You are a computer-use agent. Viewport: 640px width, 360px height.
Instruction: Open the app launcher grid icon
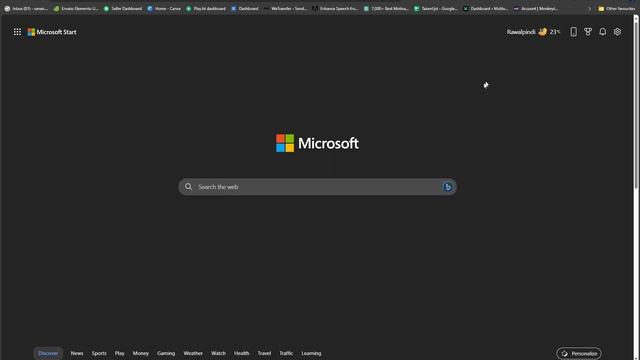pos(17,32)
